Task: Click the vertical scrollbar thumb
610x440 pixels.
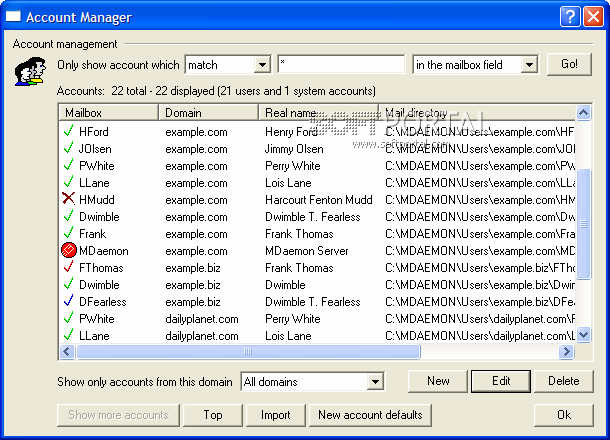Action: (x=583, y=224)
